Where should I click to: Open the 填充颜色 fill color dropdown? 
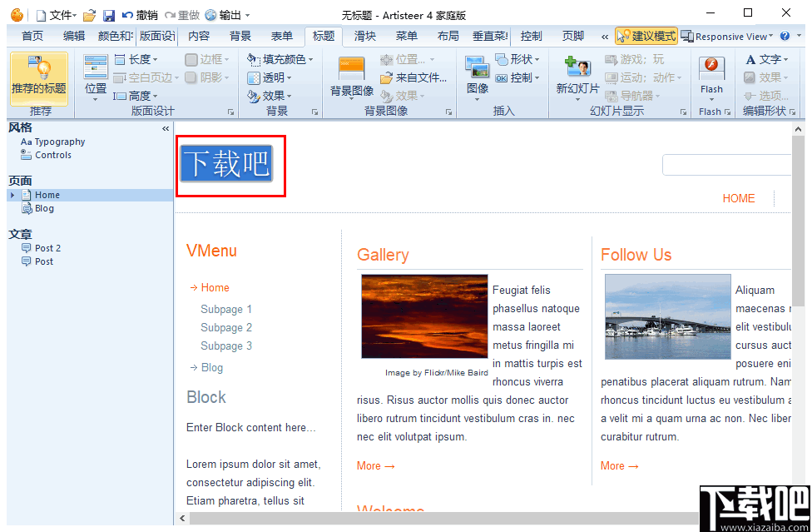(x=280, y=58)
